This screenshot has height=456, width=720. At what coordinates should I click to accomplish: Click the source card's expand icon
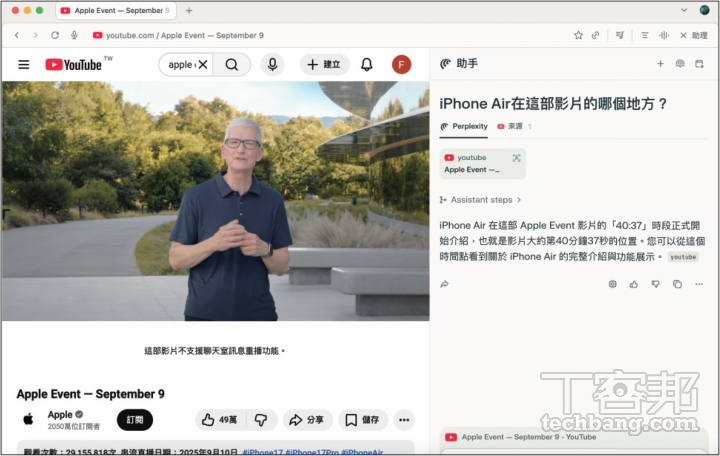(517, 158)
